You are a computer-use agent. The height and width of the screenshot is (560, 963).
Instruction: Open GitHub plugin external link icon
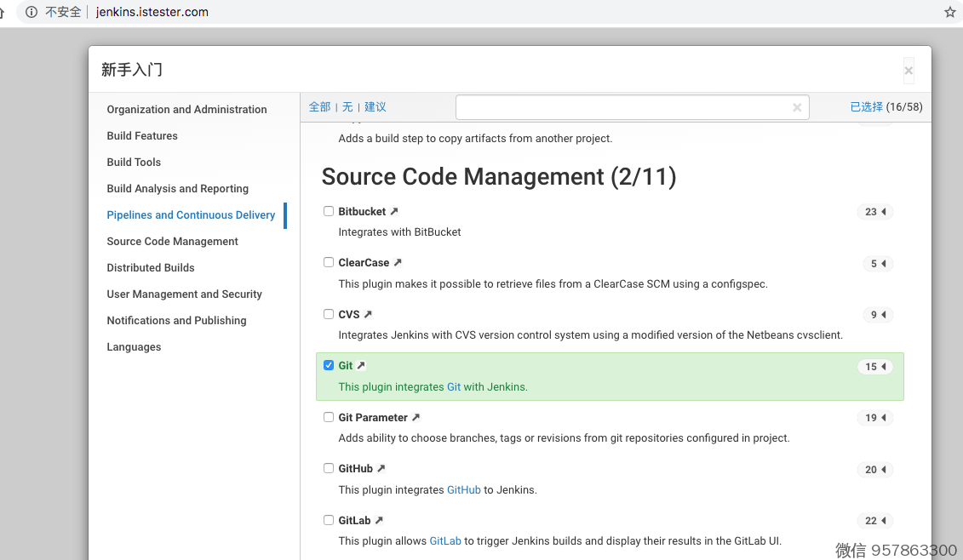point(381,469)
